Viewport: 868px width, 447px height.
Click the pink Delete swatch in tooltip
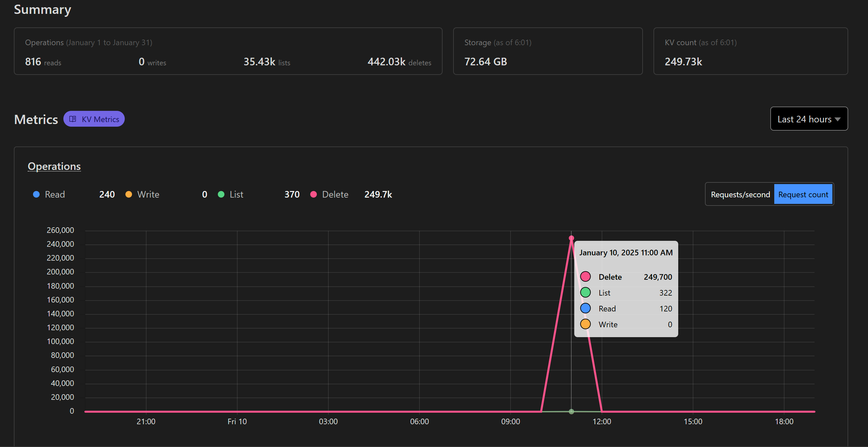coord(585,276)
